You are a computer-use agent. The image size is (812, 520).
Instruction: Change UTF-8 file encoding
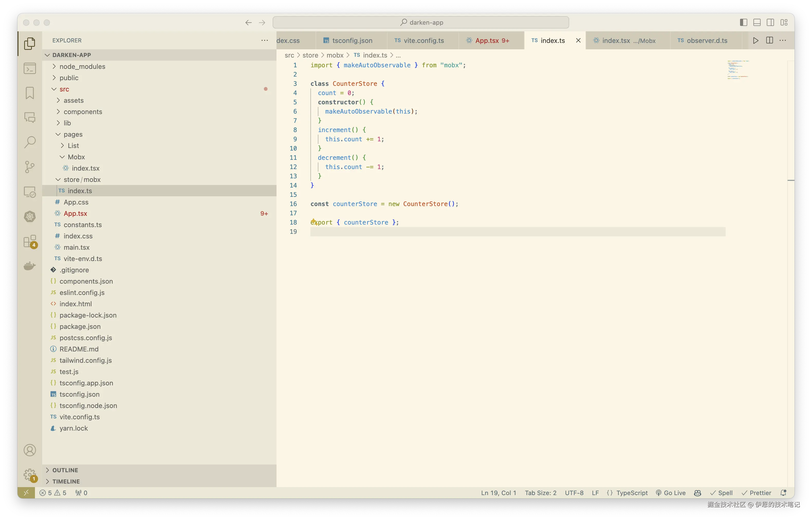pyautogui.click(x=574, y=493)
